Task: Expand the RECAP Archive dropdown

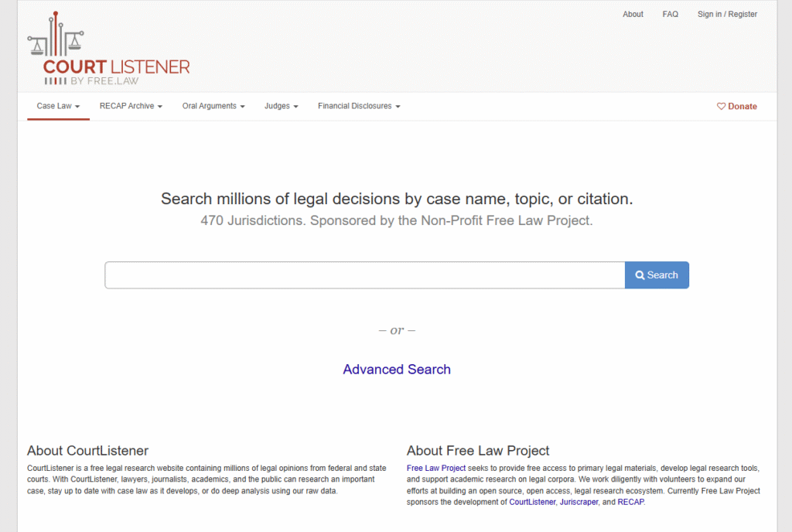Action: 131,106
